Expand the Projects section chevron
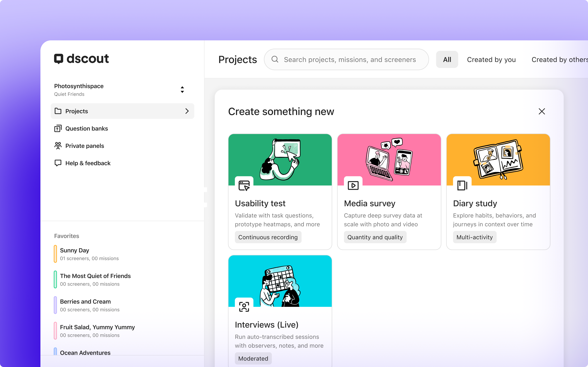Screen dimensions: 588x367 click(187, 111)
